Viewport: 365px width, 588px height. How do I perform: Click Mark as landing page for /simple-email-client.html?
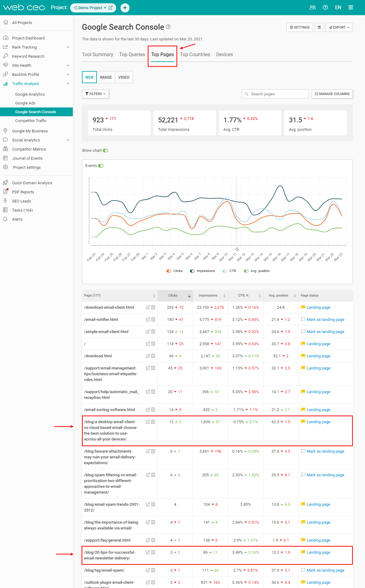coord(325,331)
